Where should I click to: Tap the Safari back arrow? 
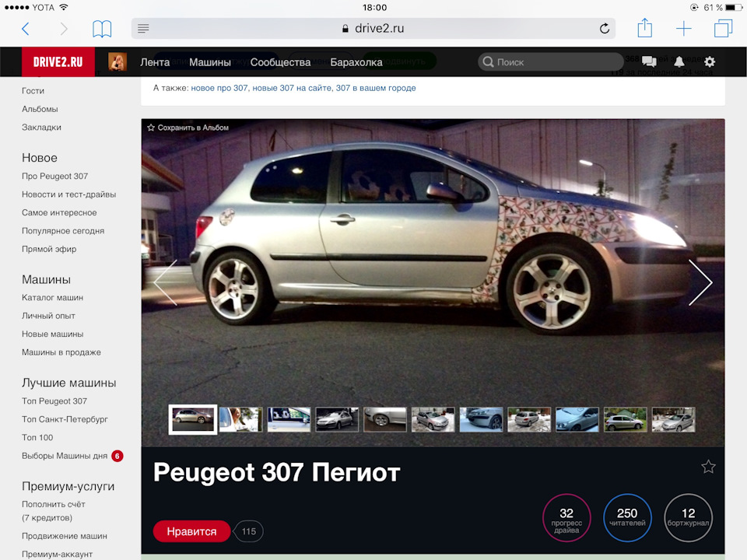[26, 29]
